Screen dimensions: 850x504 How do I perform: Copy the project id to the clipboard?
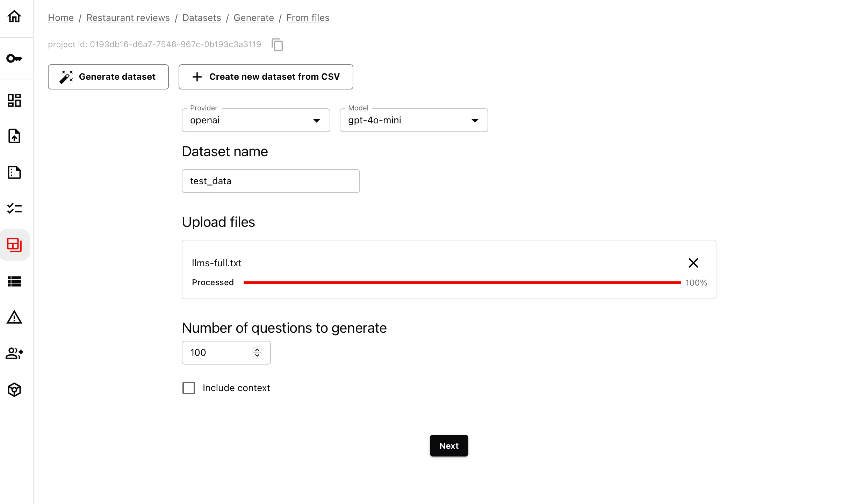pos(277,45)
